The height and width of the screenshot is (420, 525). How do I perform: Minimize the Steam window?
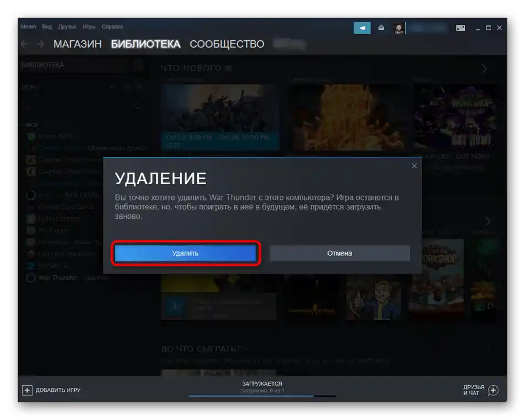pyautogui.click(x=478, y=28)
